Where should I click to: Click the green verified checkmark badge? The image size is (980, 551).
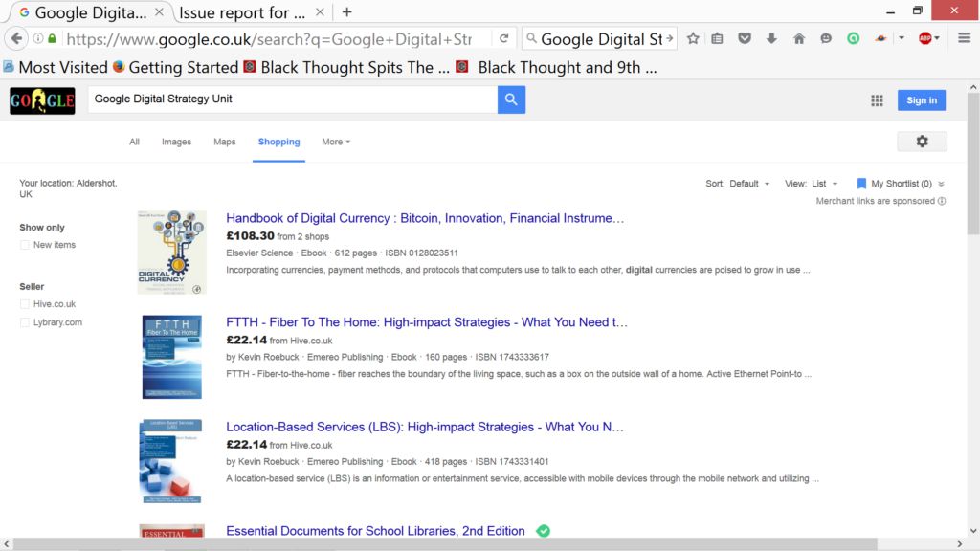pos(544,531)
